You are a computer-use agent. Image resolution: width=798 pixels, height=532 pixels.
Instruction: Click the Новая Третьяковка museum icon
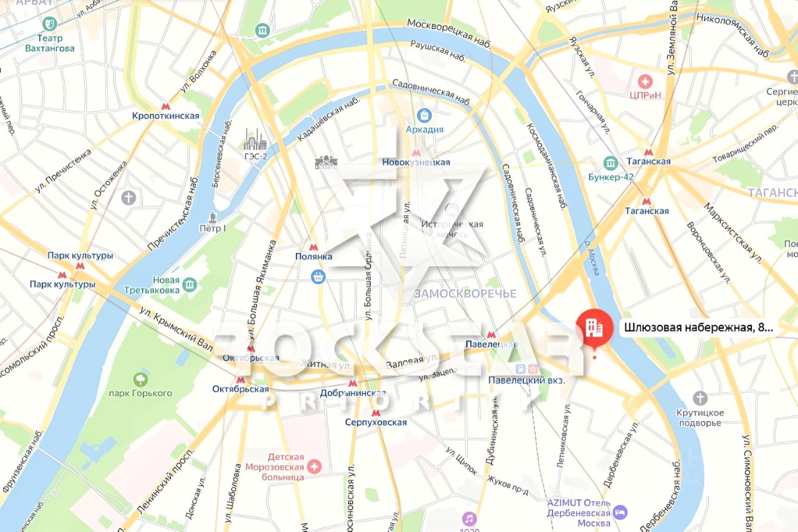tap(190, 285)
